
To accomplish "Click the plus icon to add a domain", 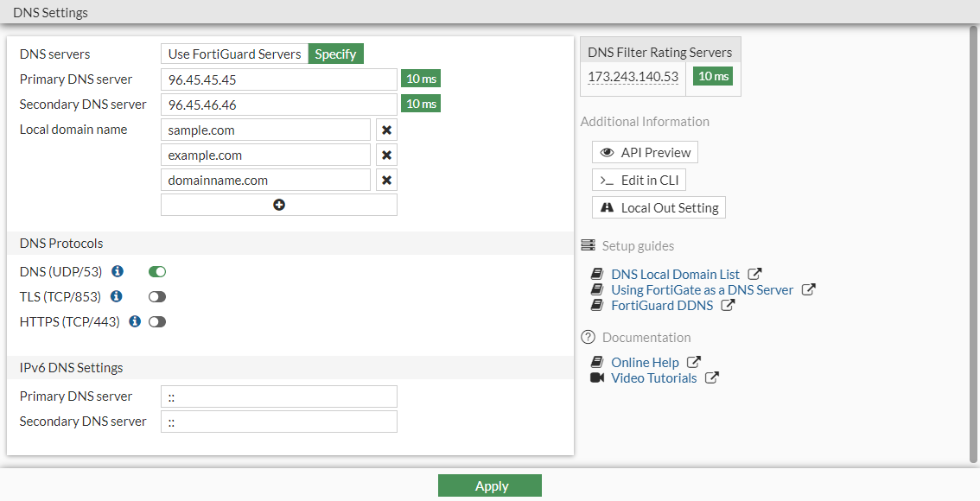I will tap(278, 204).
